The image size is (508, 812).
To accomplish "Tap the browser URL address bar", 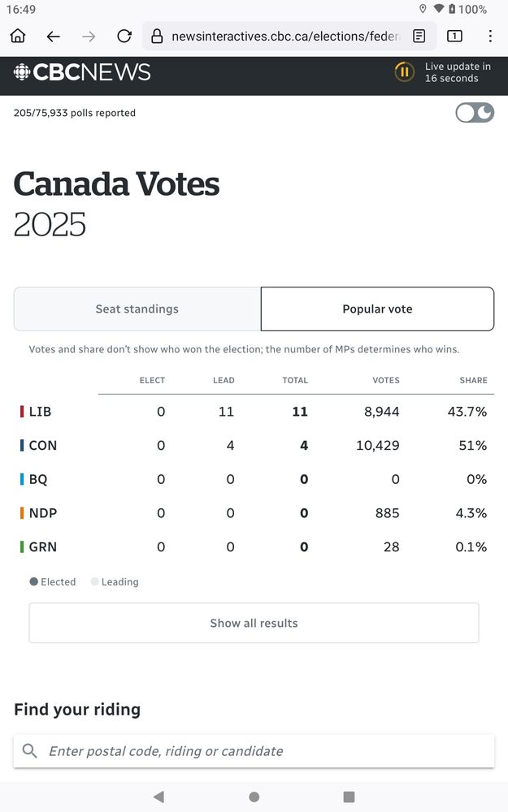I will click(284, 36).
